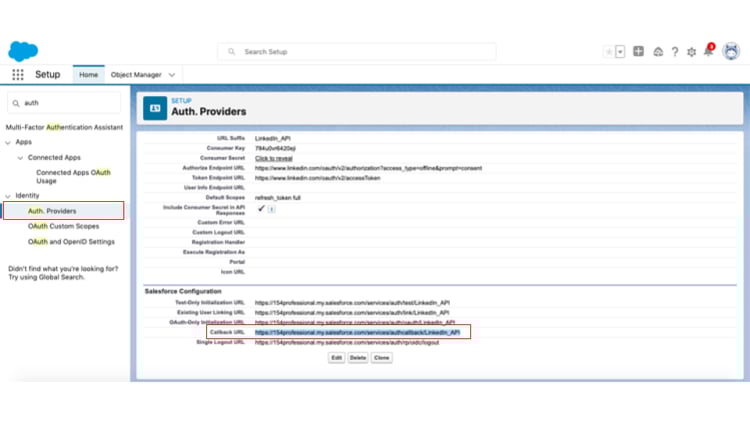Open OAuth Custom Scopes
Image resolution: width=750 pixels, height=421 pixels.
coord(64,226)
